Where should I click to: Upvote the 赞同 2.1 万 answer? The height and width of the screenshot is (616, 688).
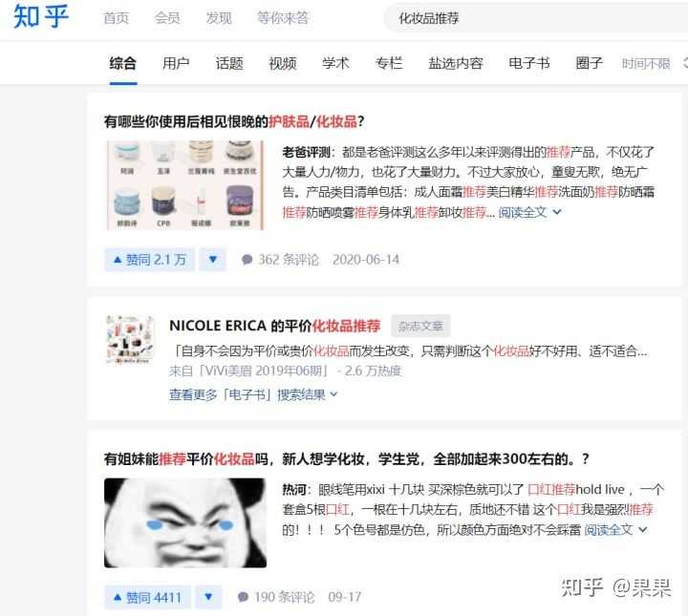coord(149,260)
